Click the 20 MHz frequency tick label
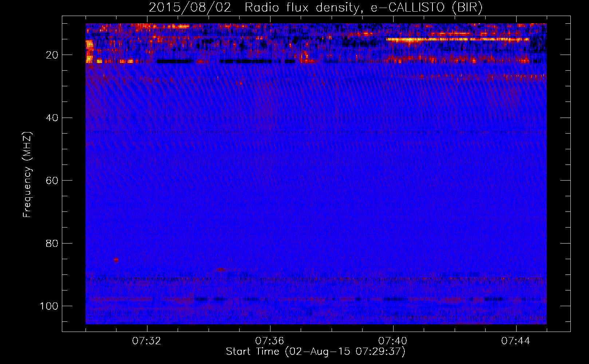 (52, 55)
